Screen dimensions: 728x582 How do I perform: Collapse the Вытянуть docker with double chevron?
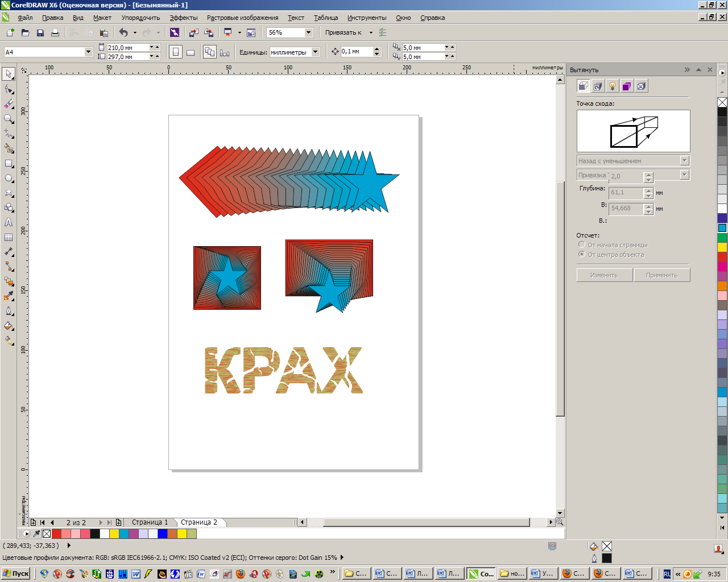pos(687,70)
